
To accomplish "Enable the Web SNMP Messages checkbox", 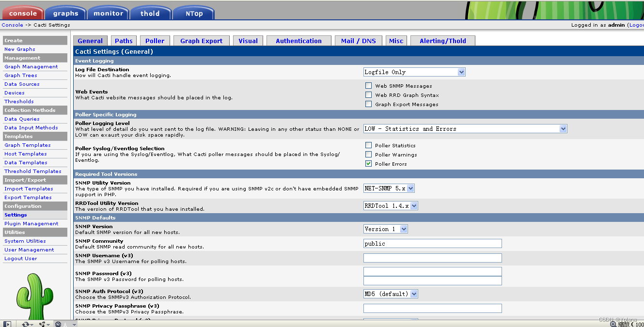I will (x=368, y=86).
